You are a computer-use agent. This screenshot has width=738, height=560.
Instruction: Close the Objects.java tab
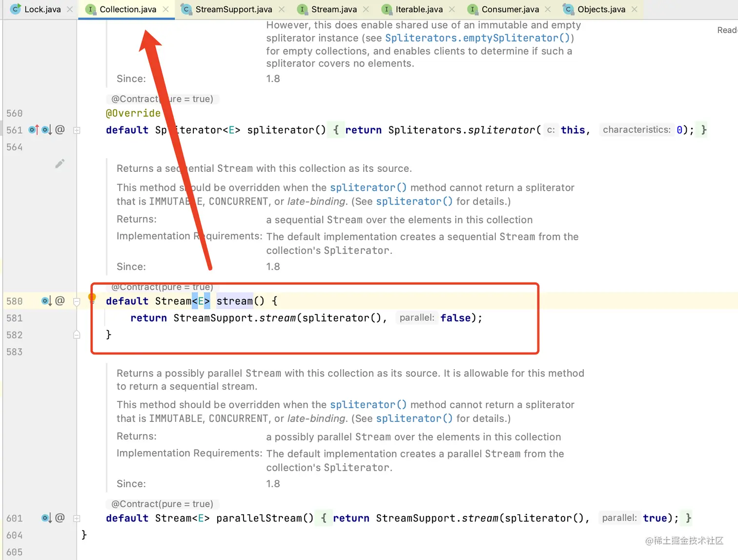(635, 9)
